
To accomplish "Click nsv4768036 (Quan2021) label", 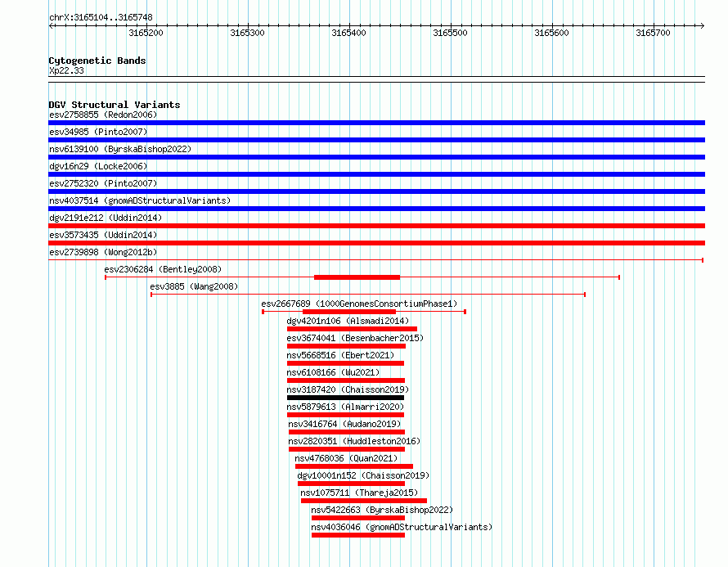I will tap(346, 458).
